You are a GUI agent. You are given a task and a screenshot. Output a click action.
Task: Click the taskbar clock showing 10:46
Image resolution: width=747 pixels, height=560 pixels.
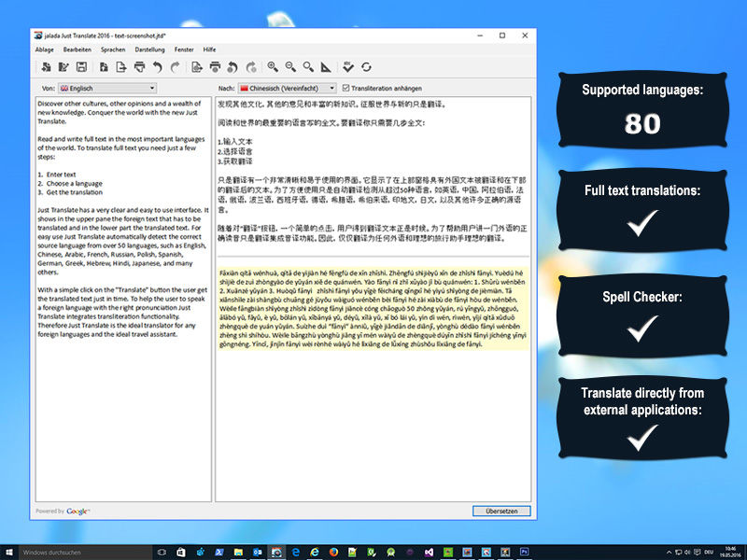pyautogui.click(x=730, y=553)
